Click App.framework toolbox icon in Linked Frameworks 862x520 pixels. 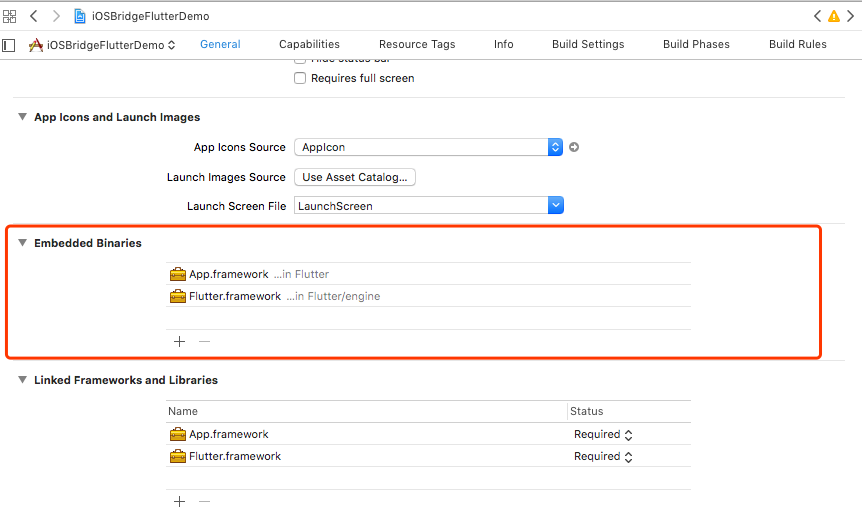click(x=178, y=434)
